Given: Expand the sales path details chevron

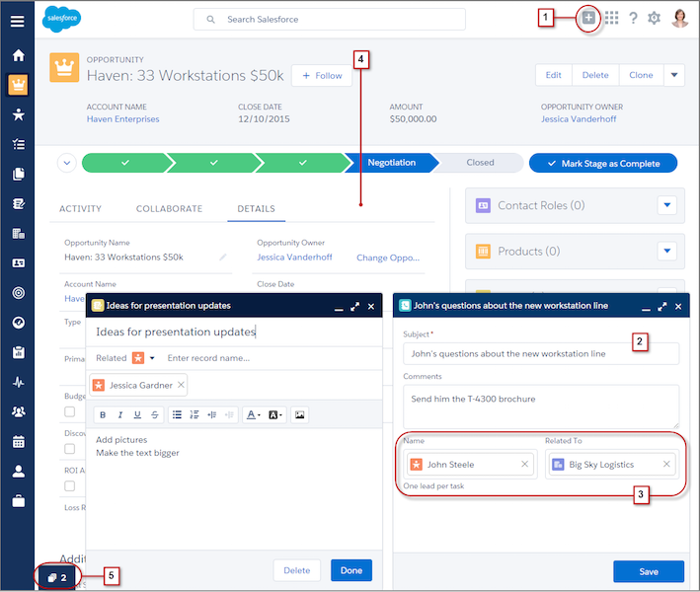Looking at the screenshot, I should [x=67, y=163].
